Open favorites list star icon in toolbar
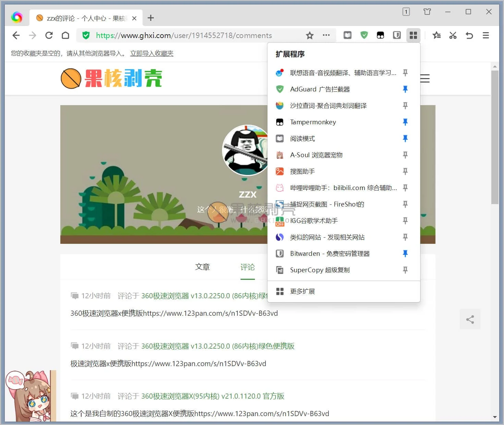Screen dimensions: 504x425 [437, 35]
